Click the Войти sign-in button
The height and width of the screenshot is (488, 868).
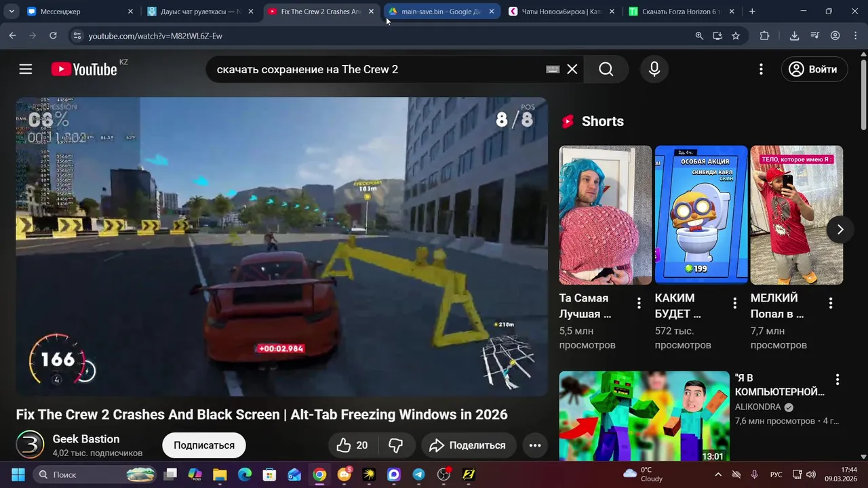coord(814,69)
